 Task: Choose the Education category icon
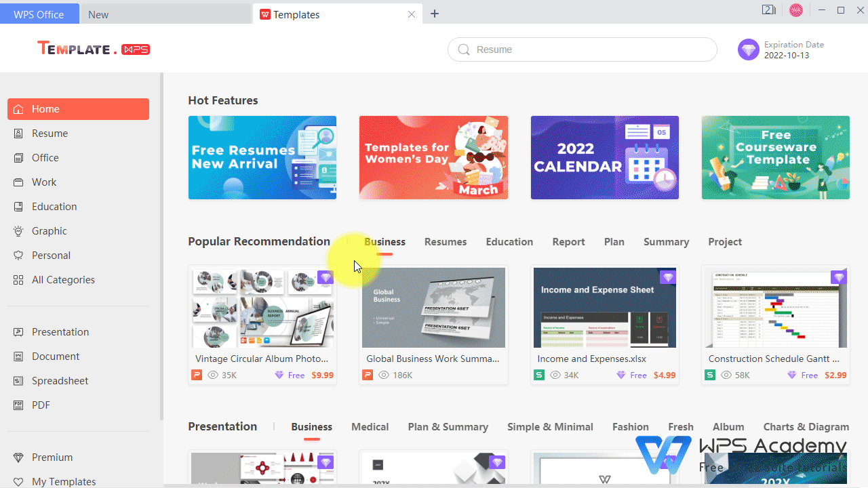click(x=18, y=207)
